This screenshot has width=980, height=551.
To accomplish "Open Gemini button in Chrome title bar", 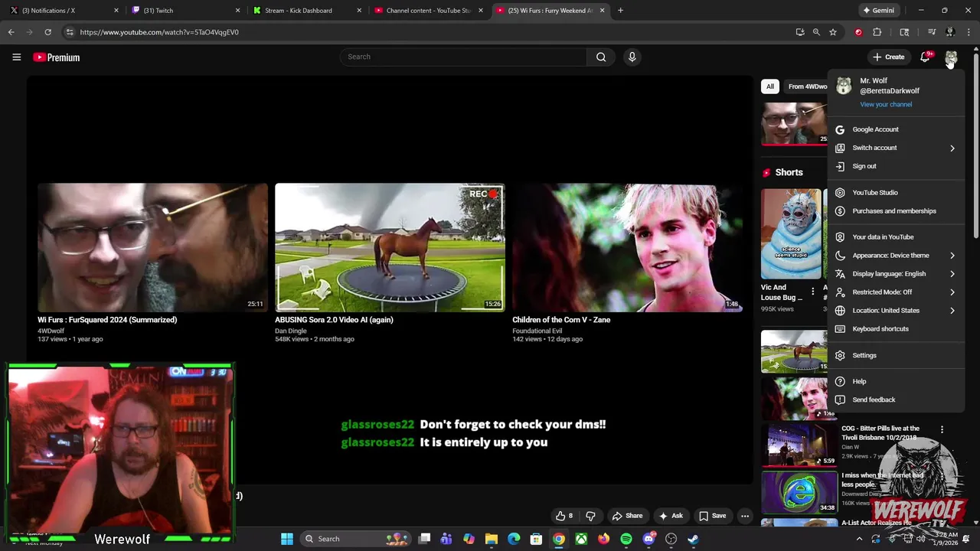I will 878,11.
